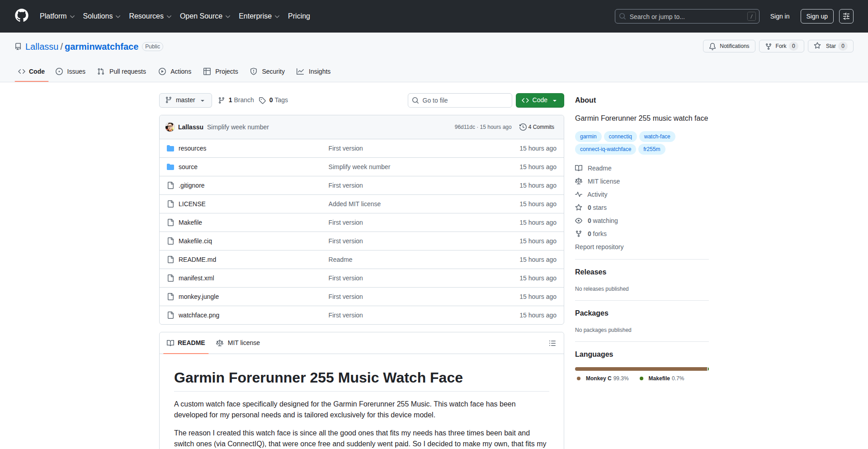Click the README.md file icon
Viewport: 868px width, 449px height.
point(170,260)
